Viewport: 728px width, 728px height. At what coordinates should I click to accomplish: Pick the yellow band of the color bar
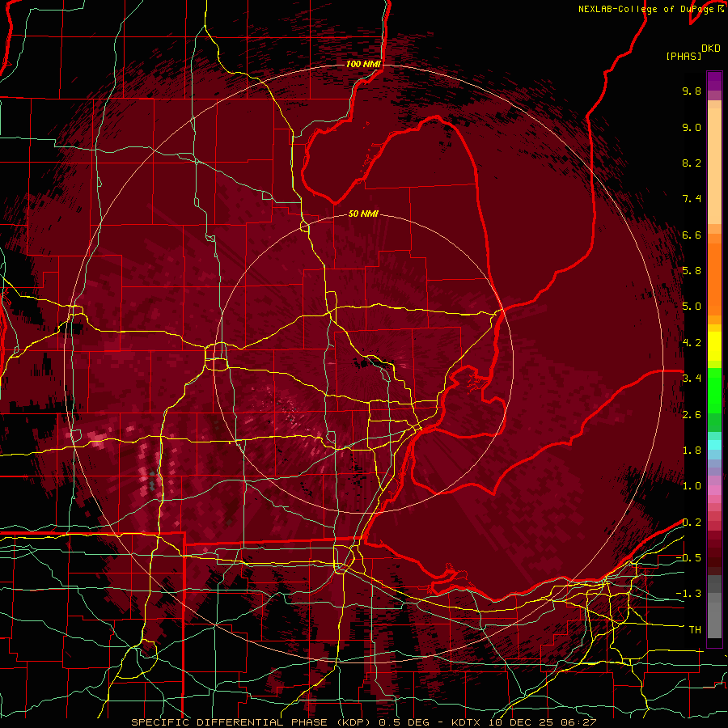pyautogui.click(x=714, y=346)
